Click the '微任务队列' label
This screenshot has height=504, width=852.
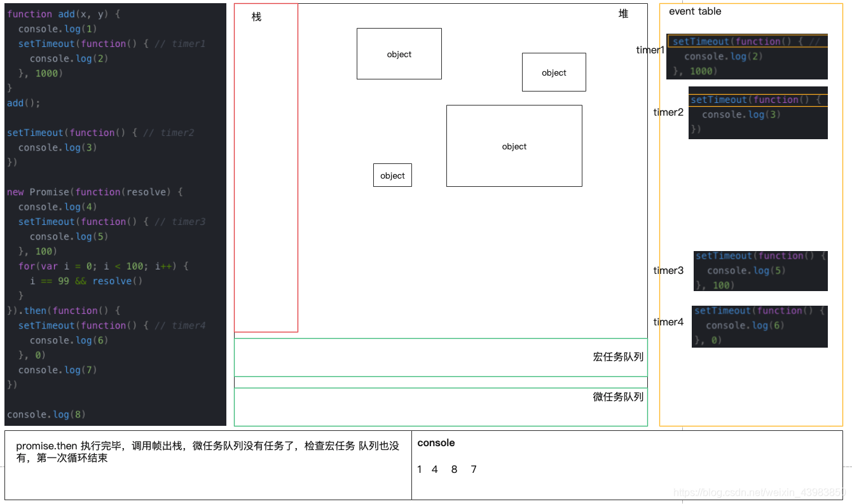coord(618,397)
